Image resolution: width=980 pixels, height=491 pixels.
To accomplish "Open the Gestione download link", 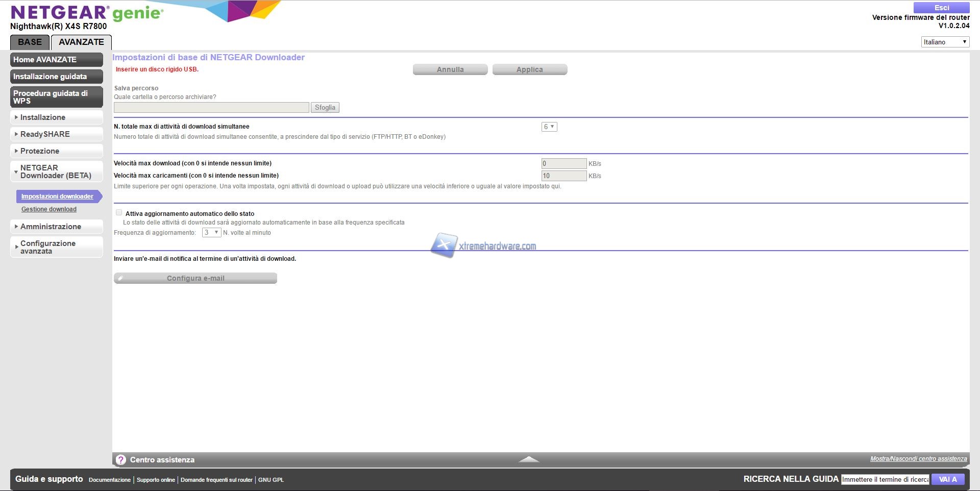I will (x=49, y=209).
